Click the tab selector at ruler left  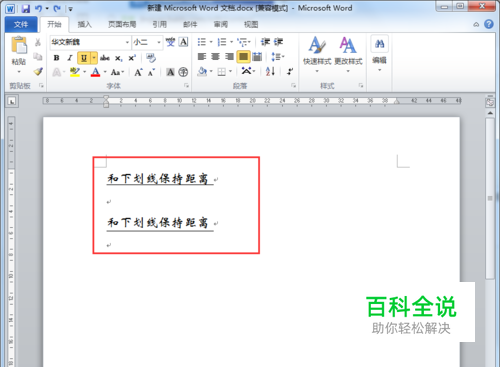(12, 101)
